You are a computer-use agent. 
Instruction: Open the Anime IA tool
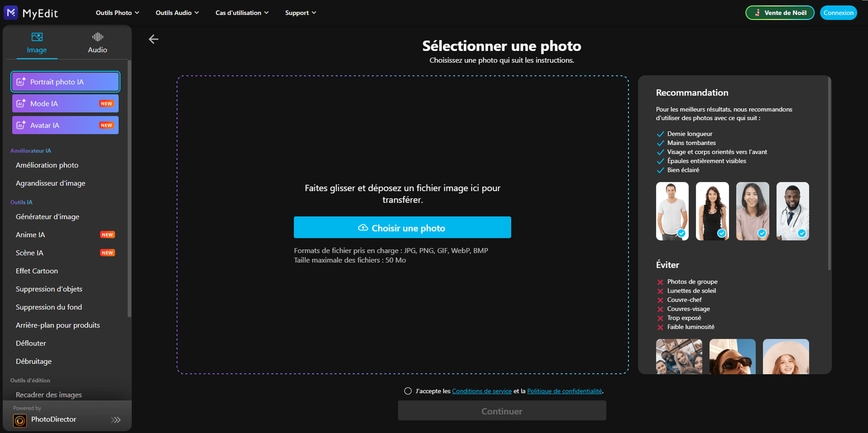(30, 235)
